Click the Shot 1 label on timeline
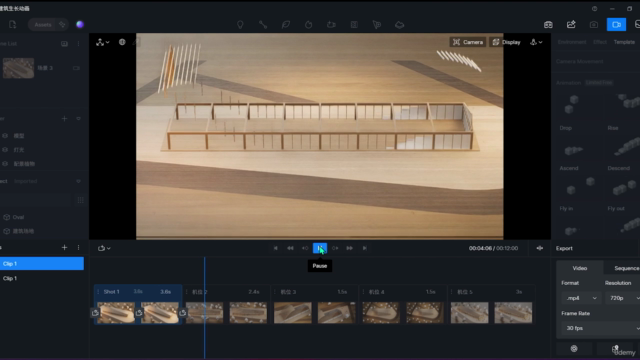This screenshot has height=360, width=640. pos(111,292)
